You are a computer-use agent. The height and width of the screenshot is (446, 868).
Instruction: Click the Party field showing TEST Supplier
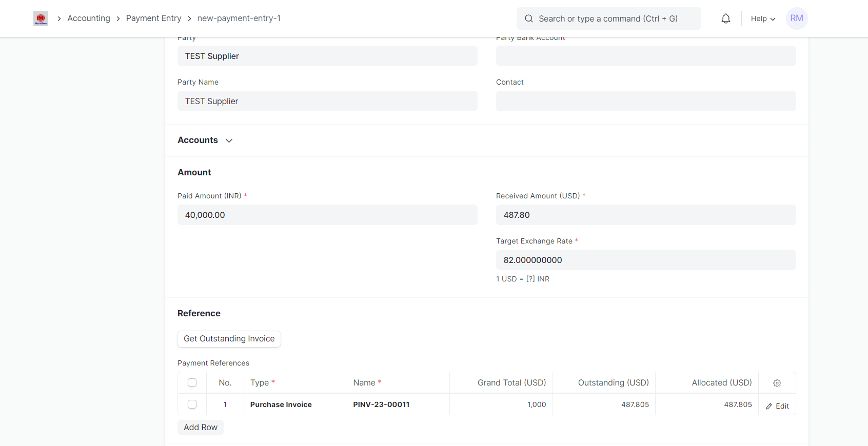pyautogui.click(x=327, y=56)
